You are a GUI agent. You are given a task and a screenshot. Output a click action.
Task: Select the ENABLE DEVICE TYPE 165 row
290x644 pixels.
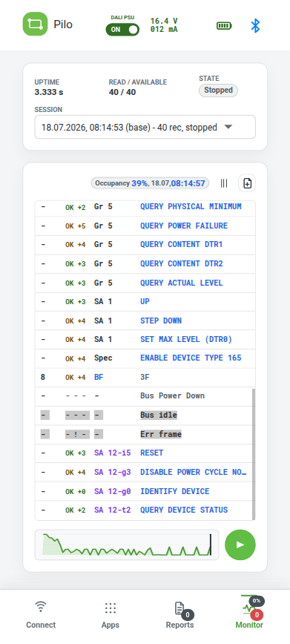click(145, 358)
